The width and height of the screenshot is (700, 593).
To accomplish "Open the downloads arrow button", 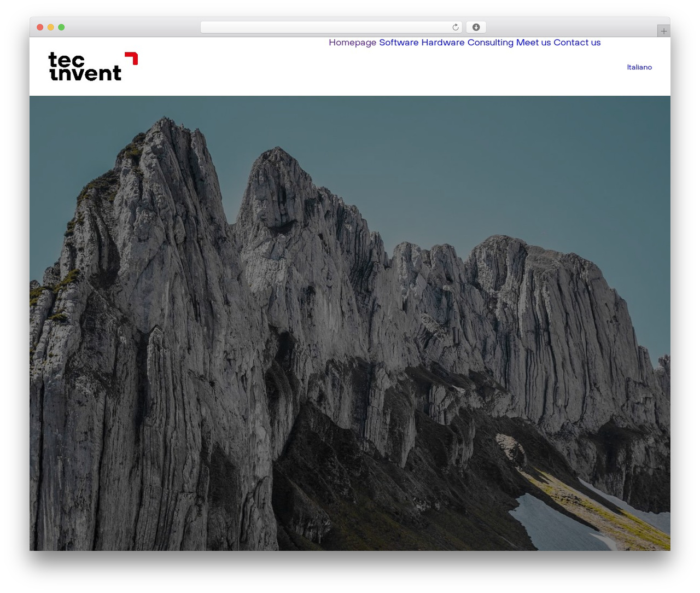I will 476,27.
